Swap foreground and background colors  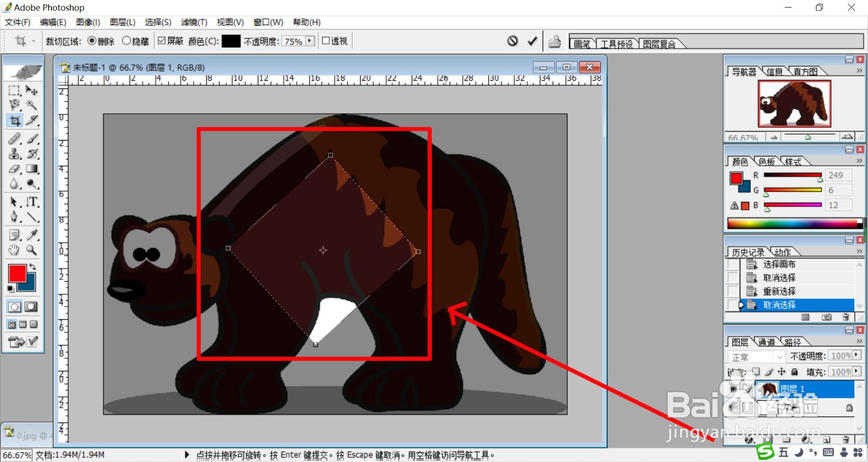[x=33, y=267]
